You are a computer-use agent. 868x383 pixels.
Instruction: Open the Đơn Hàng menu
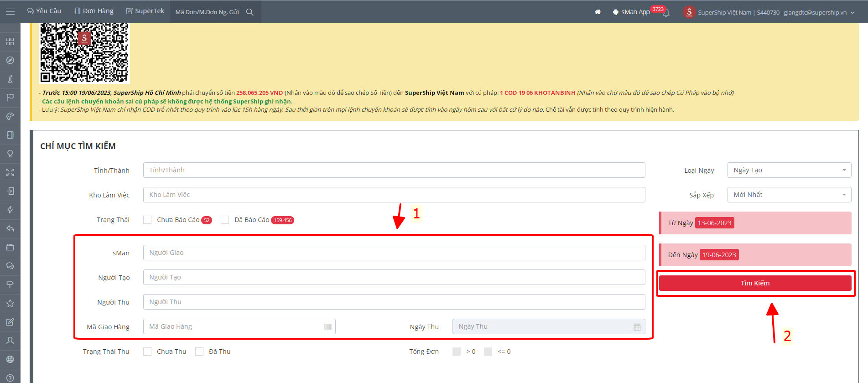click(94, 11)
